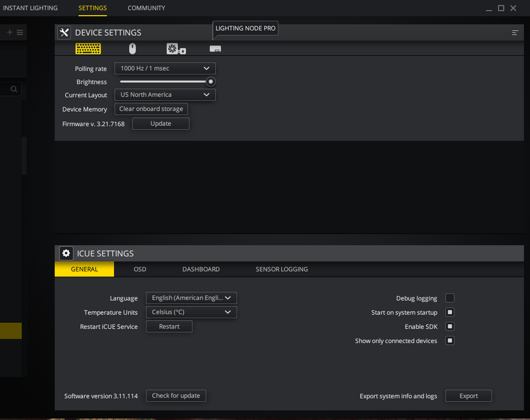Viewport: 530px width, 420px height.
Task: Open the Polling rate dropdown
Action: point(165,68)
